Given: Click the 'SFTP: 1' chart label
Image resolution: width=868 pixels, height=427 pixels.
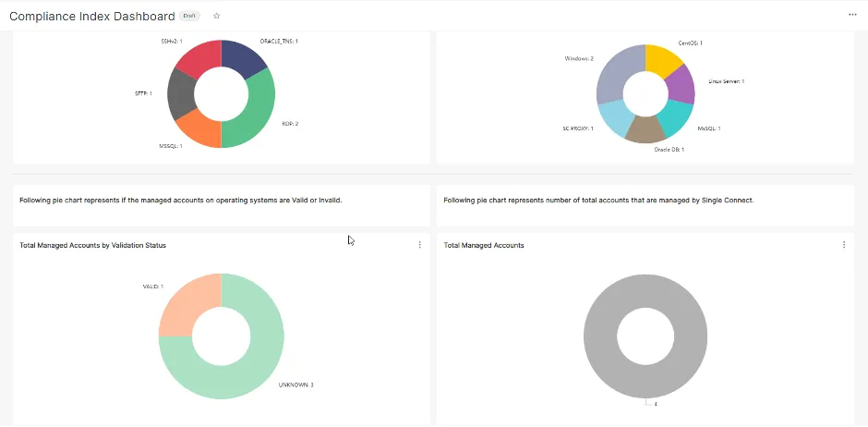Looking at the screenshot, I should click(143, 94).
